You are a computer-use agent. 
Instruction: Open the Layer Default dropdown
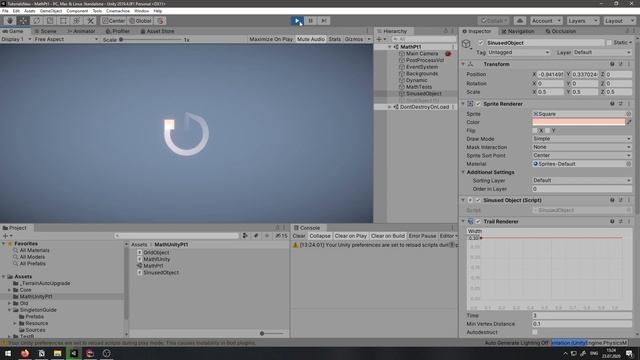click(602, 52)
